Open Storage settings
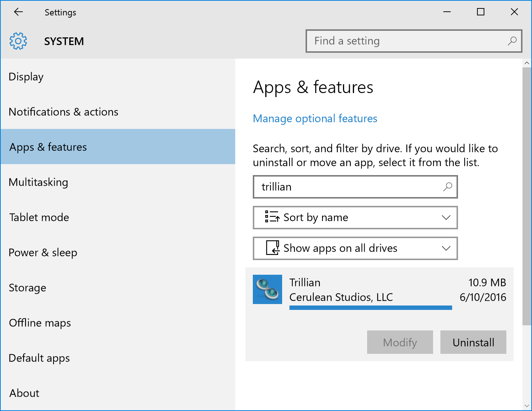 118,288
